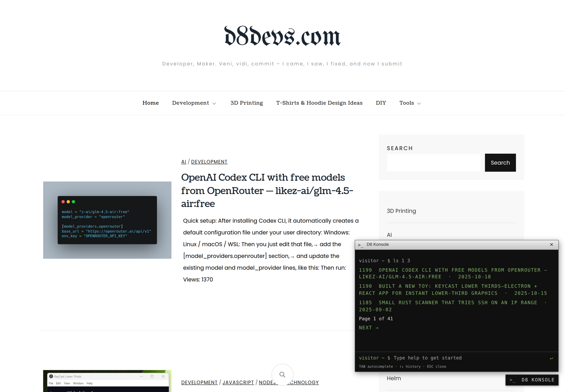Screen dimensions: 565x392
Task: Toggle the D8 KONSOLE launcher button
Action: pyautogui.click(x=532, y=380)
